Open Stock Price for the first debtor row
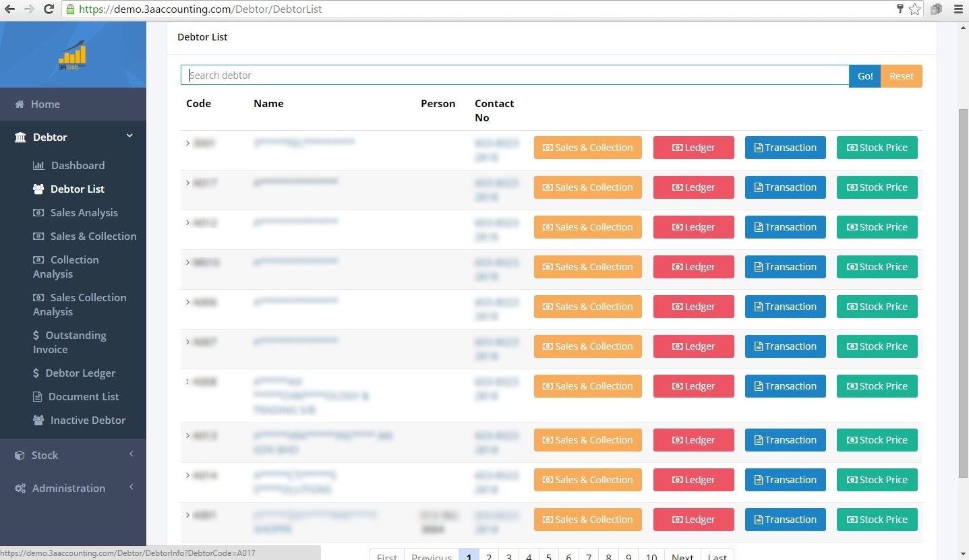Screen dimensions: 969x560 click(877, 148)
